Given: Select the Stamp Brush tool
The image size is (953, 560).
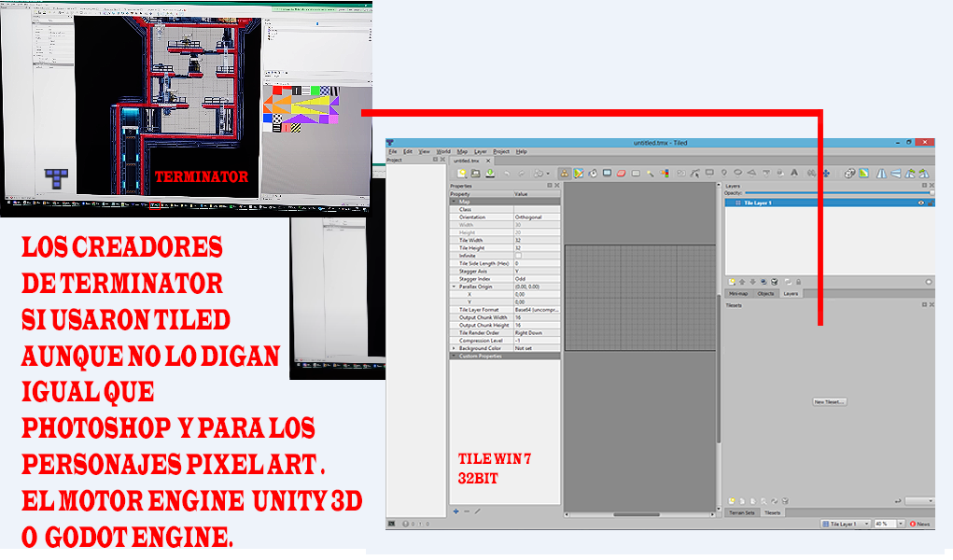Looking at the screenshot, I should click(x=564, y=174).
